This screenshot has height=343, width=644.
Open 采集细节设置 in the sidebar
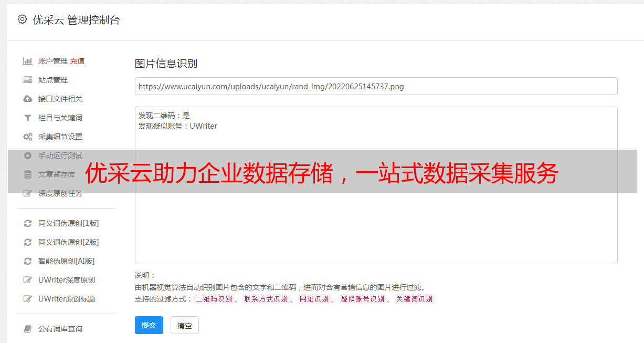[60, 137]
